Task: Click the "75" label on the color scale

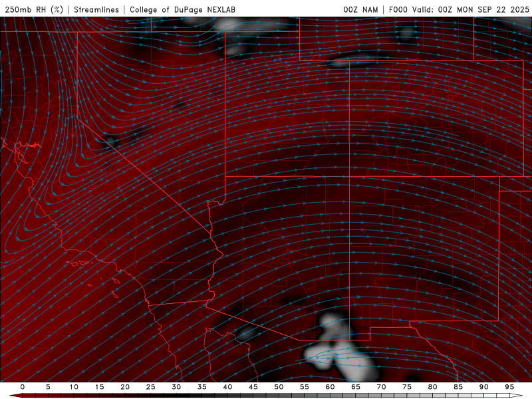Action: point(407,387)
